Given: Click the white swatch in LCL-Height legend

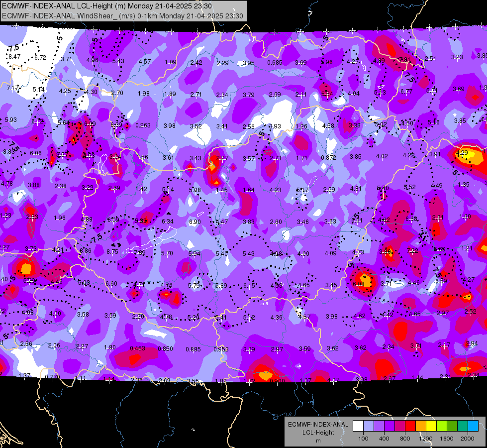Looking at the screenshot, I should tap(358, 426).
